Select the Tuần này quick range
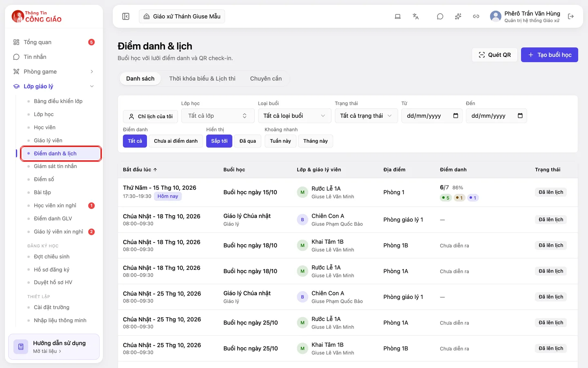The width and height of the screenshot is (588, 368). click(281, 141)
